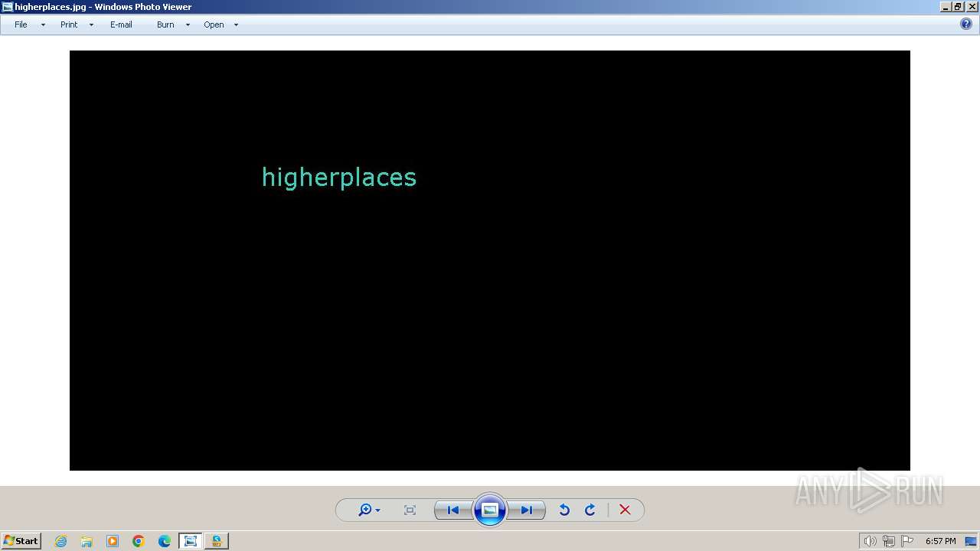This screenshot has height=551, width=980.
Task: Rotate image clockwise
Action: pyautogui.click(x=590, y=510)
